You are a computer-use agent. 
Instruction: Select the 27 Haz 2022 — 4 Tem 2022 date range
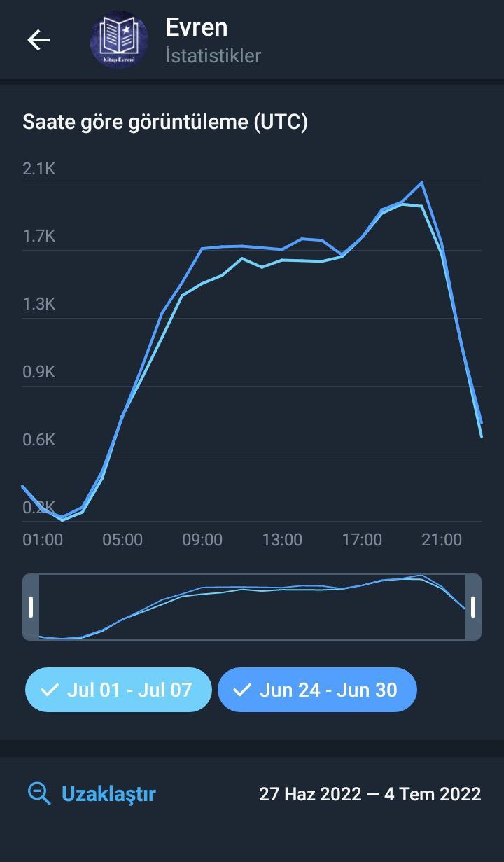(370, 793)
